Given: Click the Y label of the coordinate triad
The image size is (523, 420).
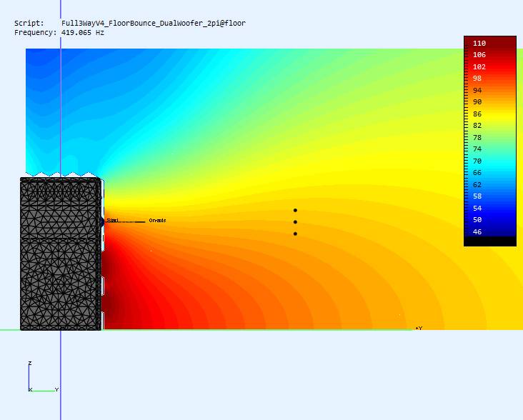Looking at the screenshot, I should point(56,390).
